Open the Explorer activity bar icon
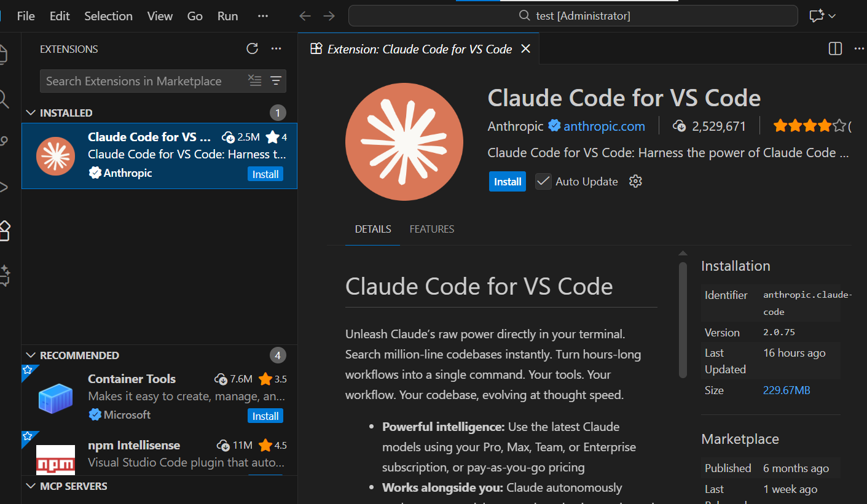 pyautogui.click(x=4, y=55)
